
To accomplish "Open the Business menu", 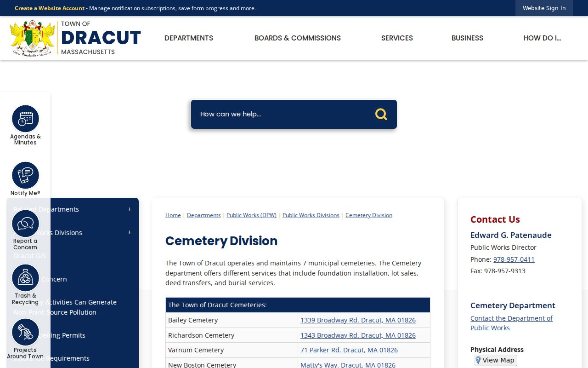I will point(467,38).
